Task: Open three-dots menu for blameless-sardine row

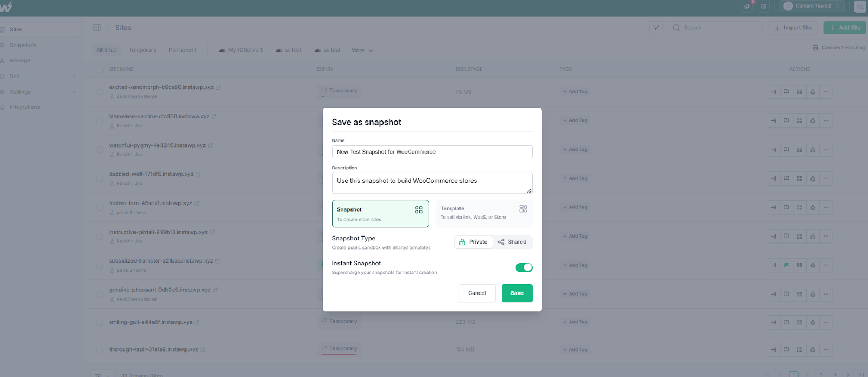Action: (x=826, y=120)
